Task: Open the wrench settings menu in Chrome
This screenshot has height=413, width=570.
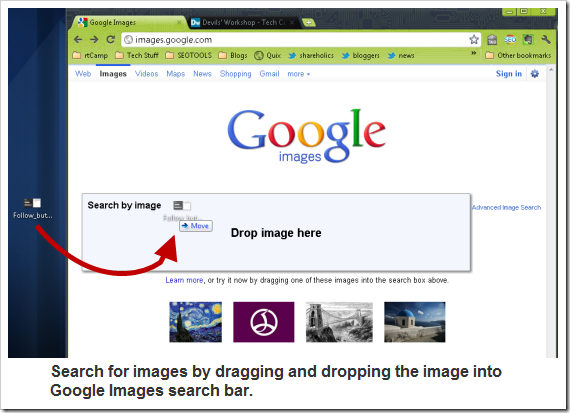Action: coord(546,39)
